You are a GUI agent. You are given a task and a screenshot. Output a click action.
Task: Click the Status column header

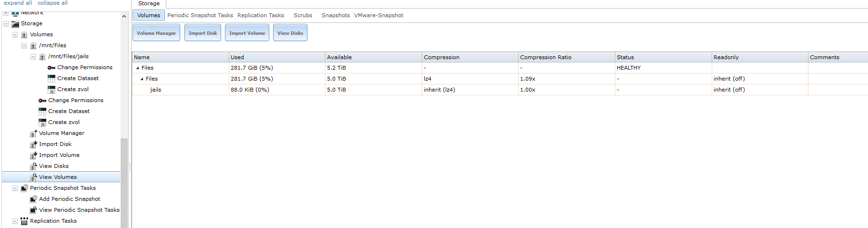[664, 57]
